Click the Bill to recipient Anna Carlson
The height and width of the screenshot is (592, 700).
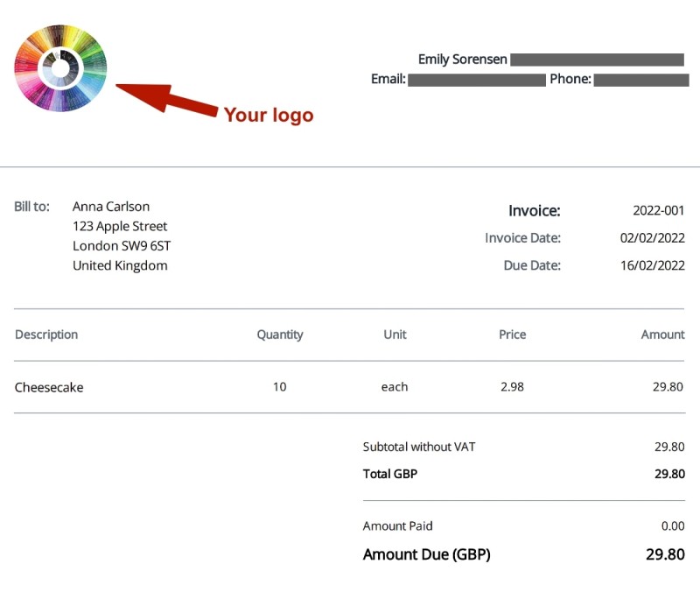pyautogui.click(x=111, y=206)
